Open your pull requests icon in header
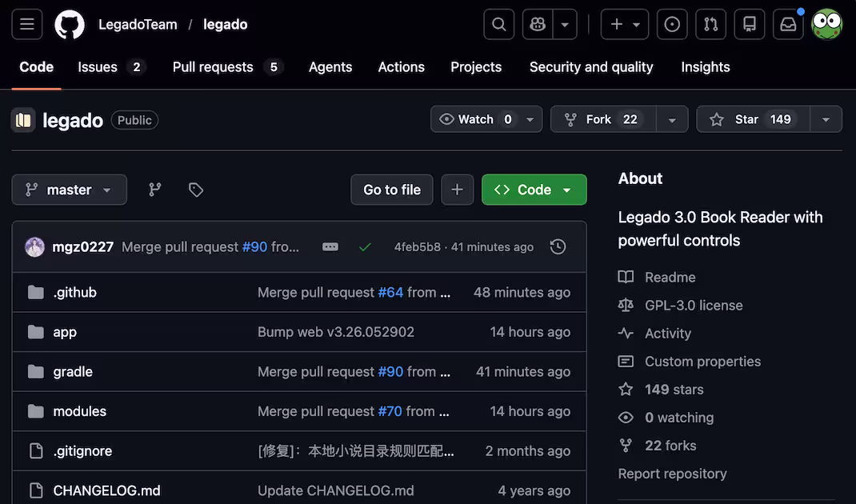856x504 pixels. coord(710,25)
